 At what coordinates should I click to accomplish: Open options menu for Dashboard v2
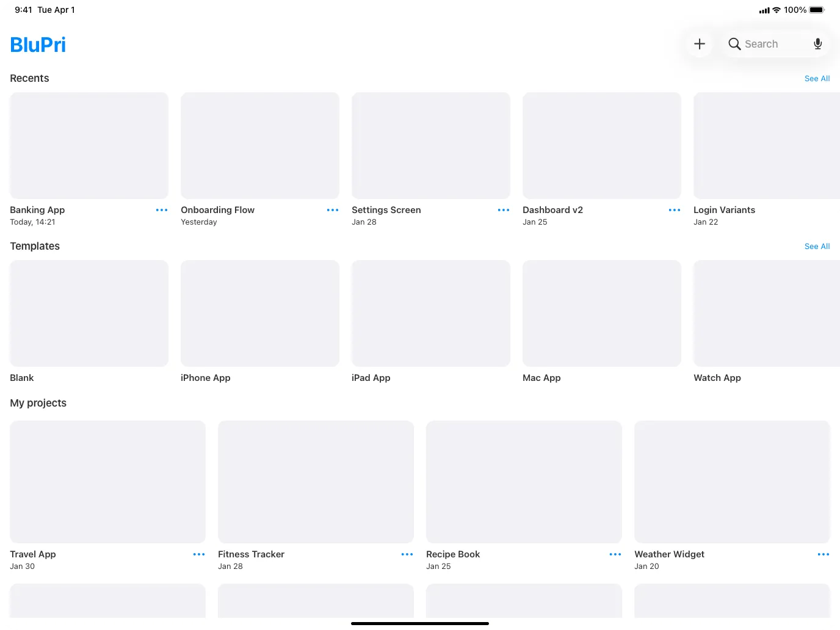click(675, 209)
